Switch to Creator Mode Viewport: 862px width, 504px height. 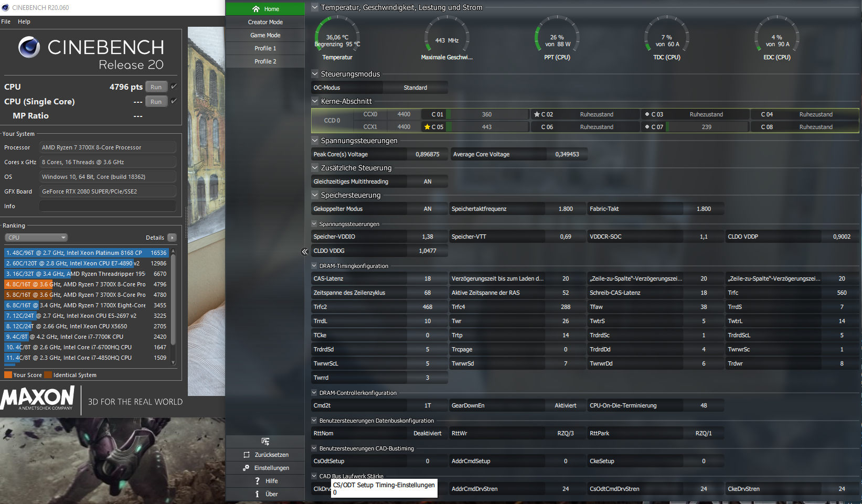265,22
